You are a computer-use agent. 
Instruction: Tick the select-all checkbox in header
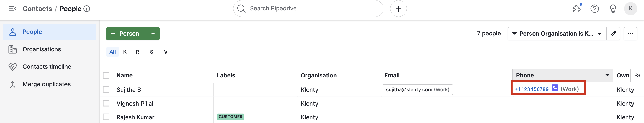click(x=106, y=75)
